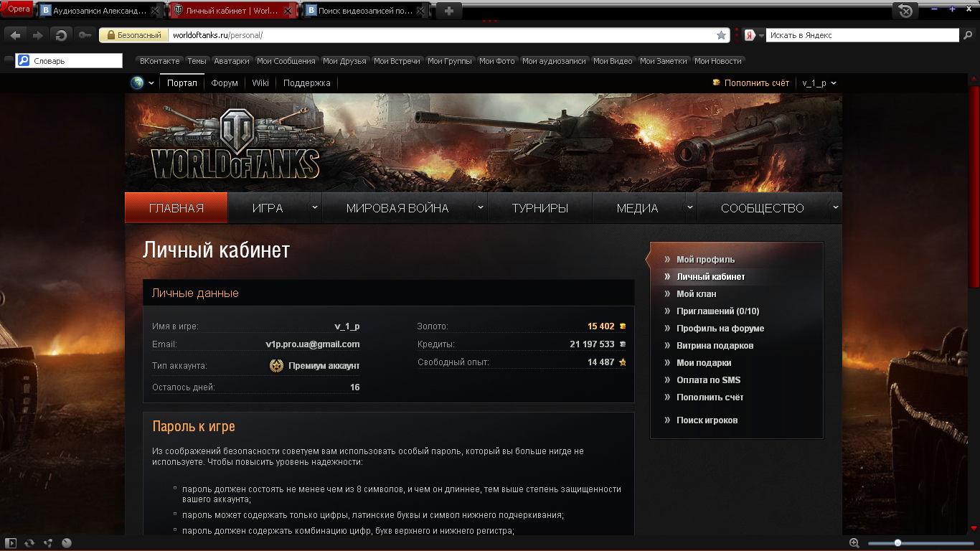Click the gold coins icon by Пополнить счёт

point(716,83)
